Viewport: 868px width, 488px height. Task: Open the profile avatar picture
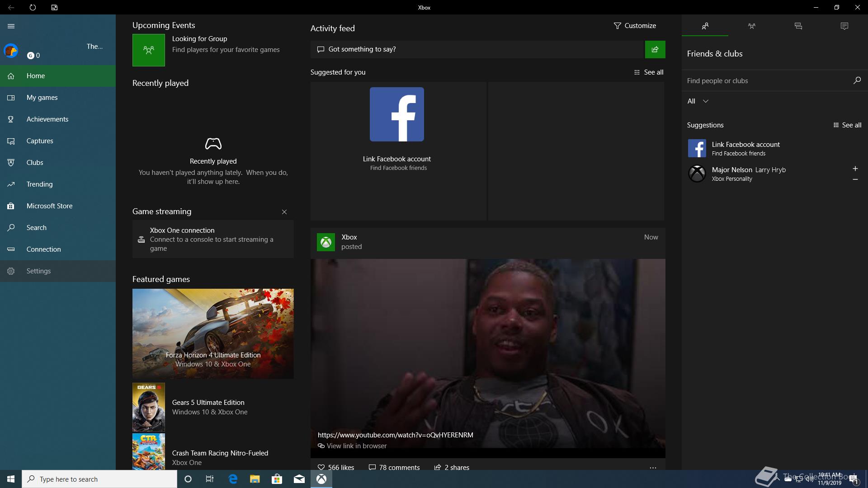(11, 51)
